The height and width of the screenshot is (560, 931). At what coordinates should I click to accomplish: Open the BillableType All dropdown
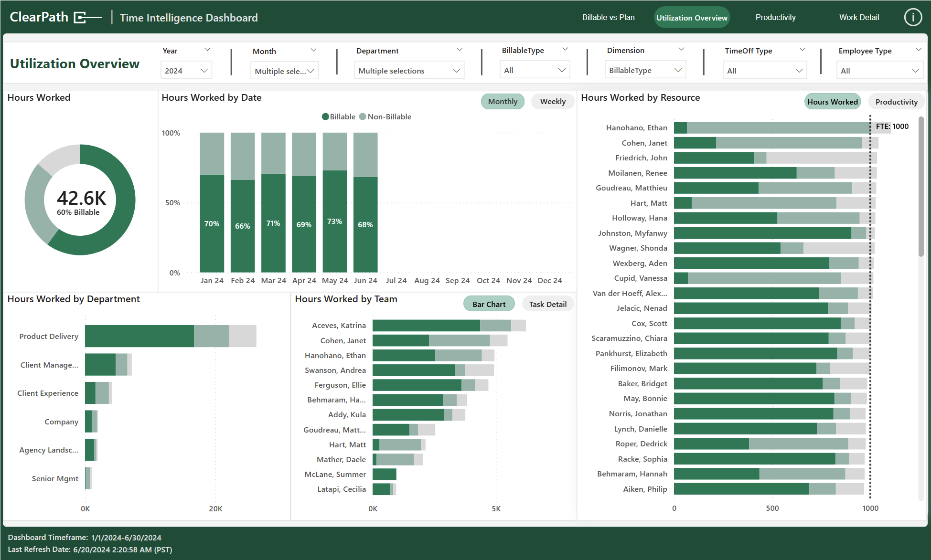tap(535, 70)
